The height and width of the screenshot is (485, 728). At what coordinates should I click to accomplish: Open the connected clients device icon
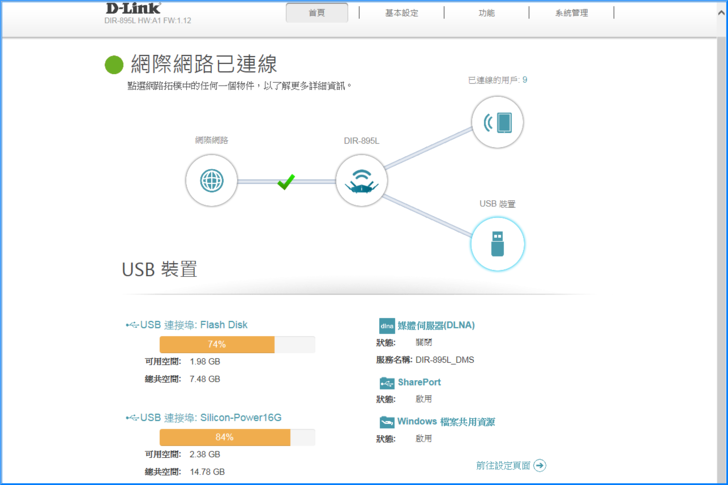tap(497, 123)
